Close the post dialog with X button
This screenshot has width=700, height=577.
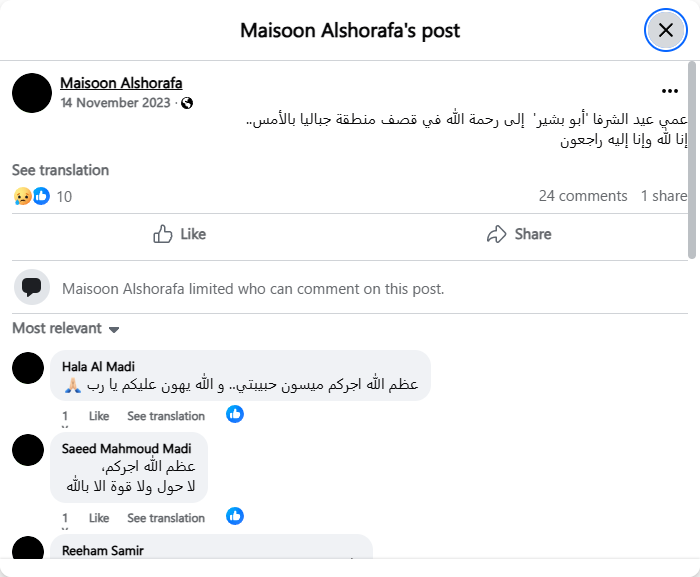point(665,30)
